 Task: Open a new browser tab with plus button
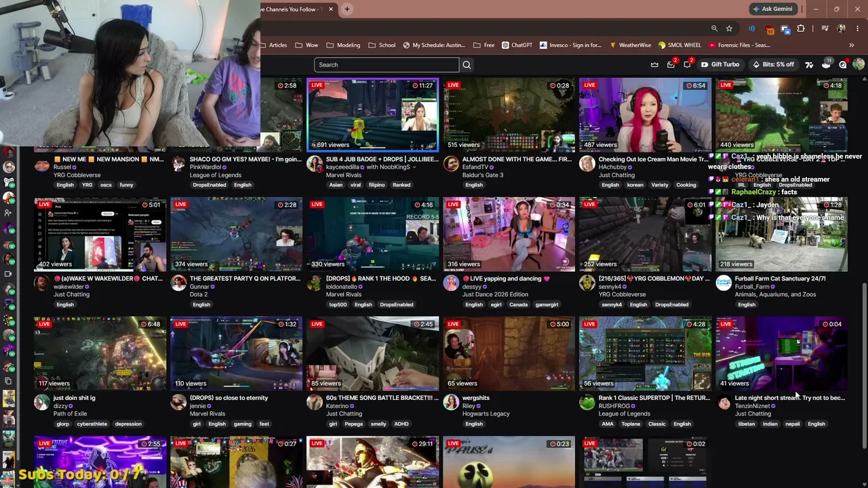pyautogui.click(x=347, y=9)
